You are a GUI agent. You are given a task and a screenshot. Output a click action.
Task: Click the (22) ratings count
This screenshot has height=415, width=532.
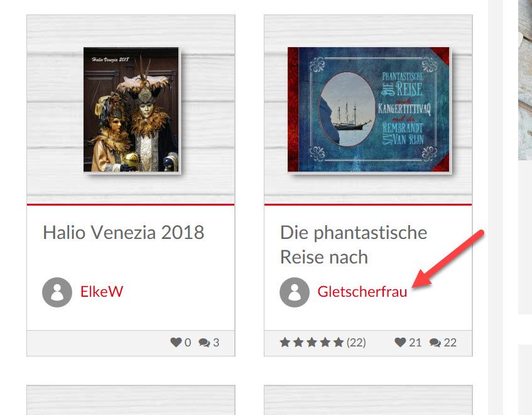point(356,342)
